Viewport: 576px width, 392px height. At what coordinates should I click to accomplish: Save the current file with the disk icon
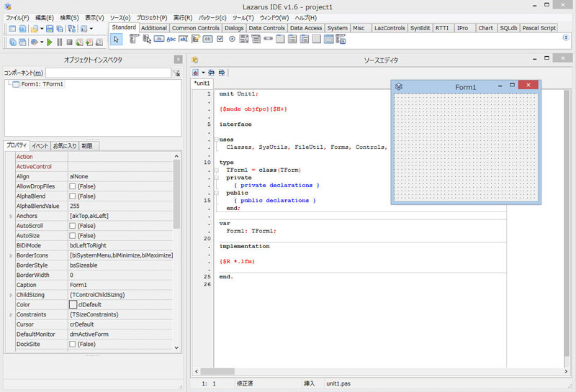50,29
